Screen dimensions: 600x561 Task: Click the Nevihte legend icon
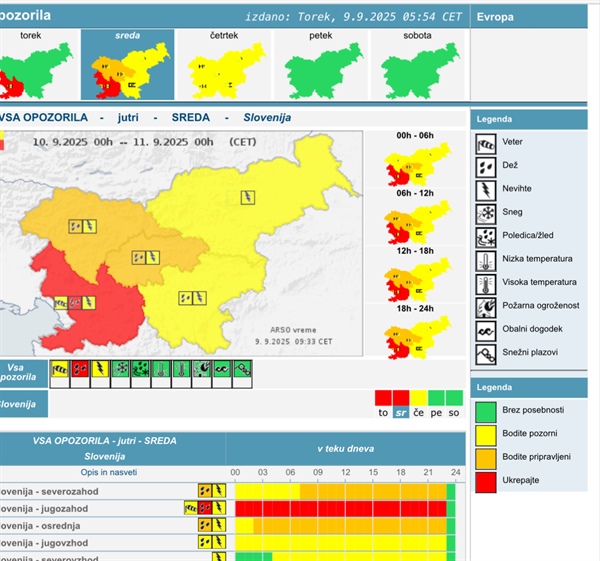[x=486, y=191]
